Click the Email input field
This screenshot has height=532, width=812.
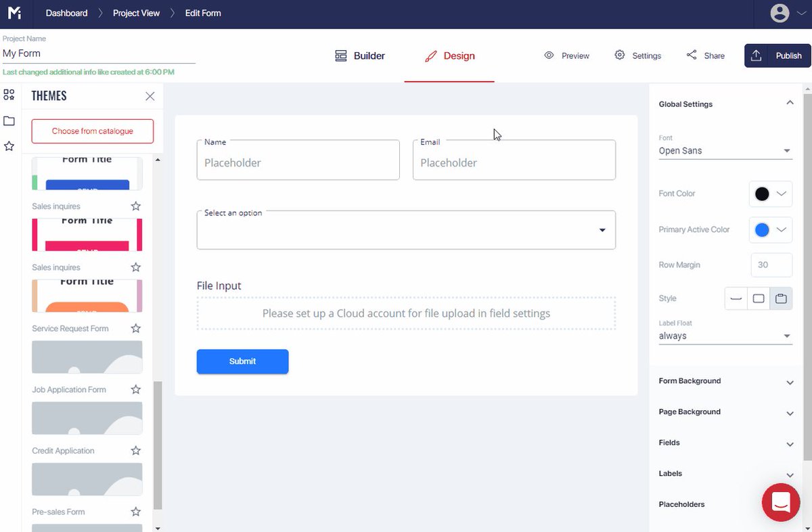click(x=514, y=160)
